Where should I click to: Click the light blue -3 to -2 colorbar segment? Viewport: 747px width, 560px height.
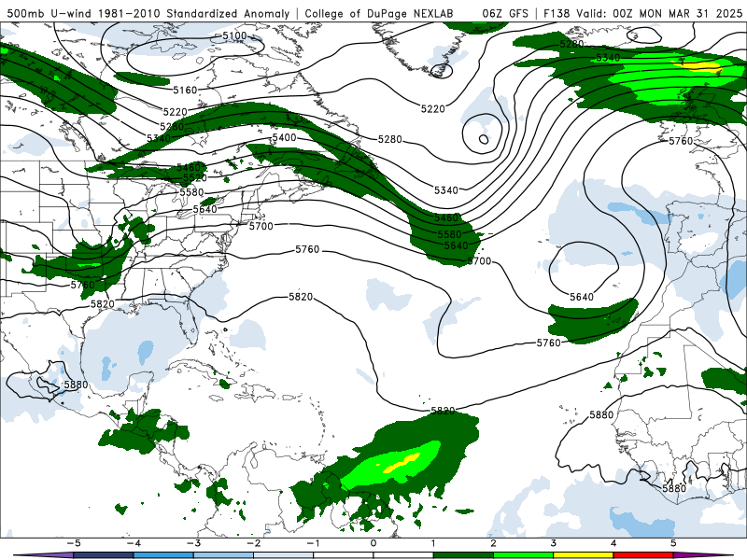coord(223,555)
